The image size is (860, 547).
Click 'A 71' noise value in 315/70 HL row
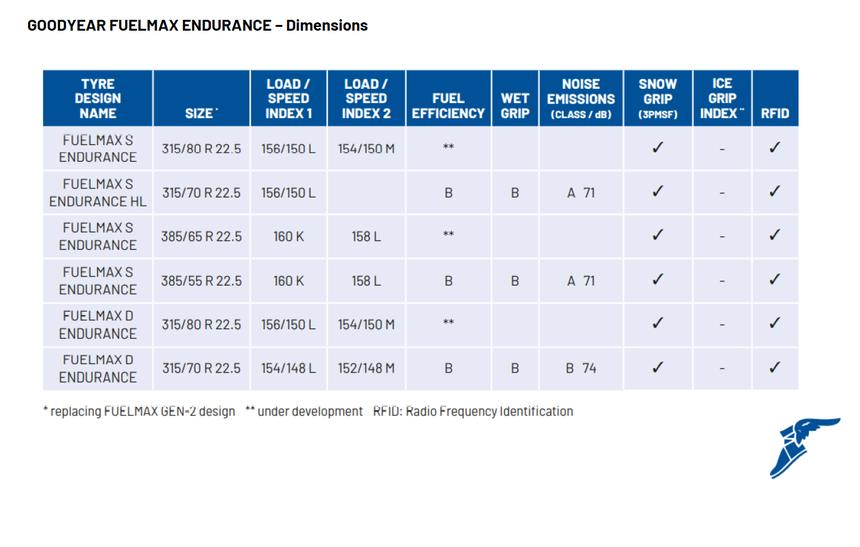tap(581, 193)
